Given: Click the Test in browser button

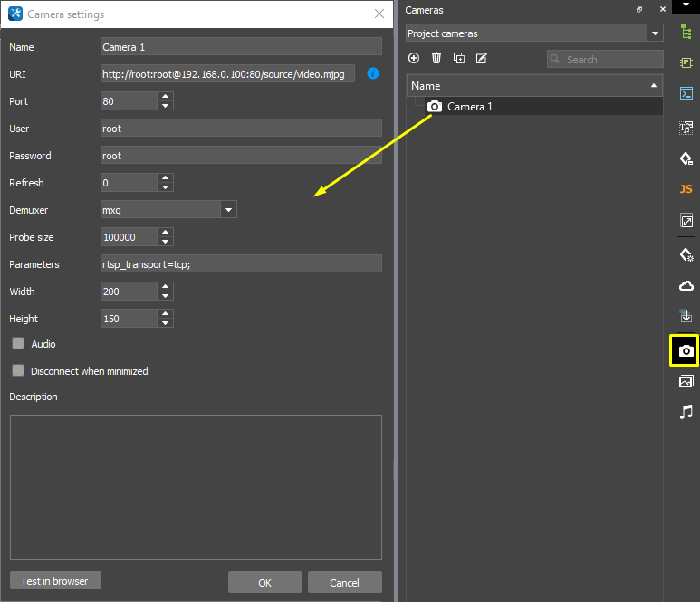Looking at the screenshot, I should click(x=55, y=581).
